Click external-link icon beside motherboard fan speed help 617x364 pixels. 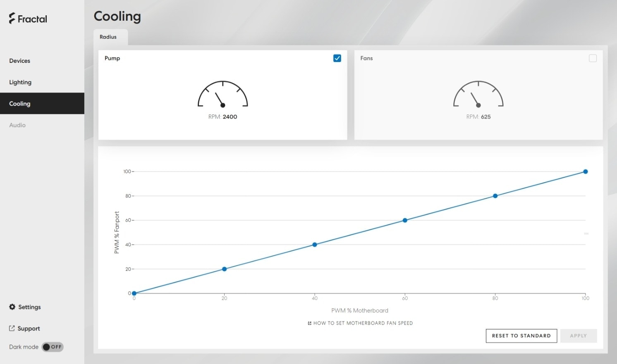[309, 323]
